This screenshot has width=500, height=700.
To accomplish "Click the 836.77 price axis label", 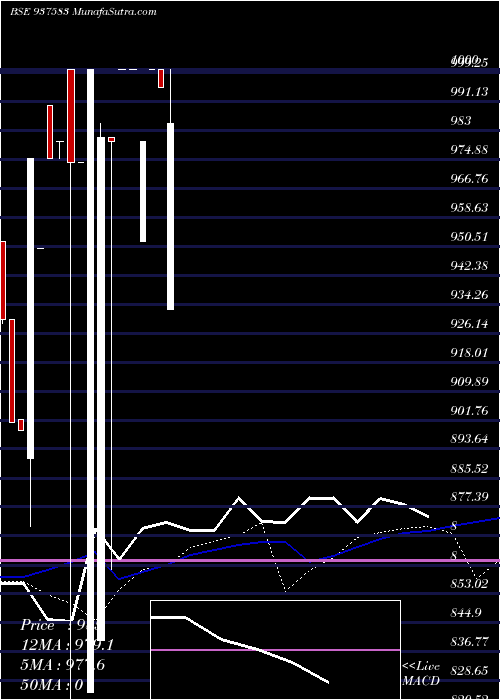I will point(469,642).
